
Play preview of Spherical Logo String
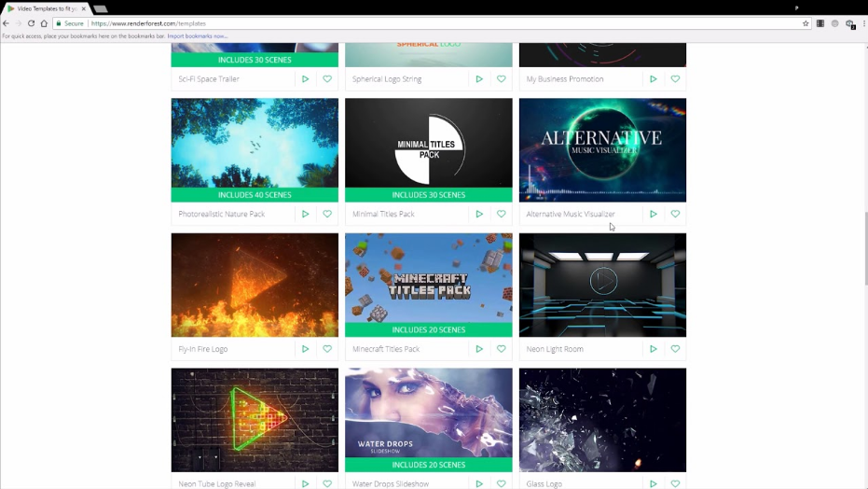479,79
